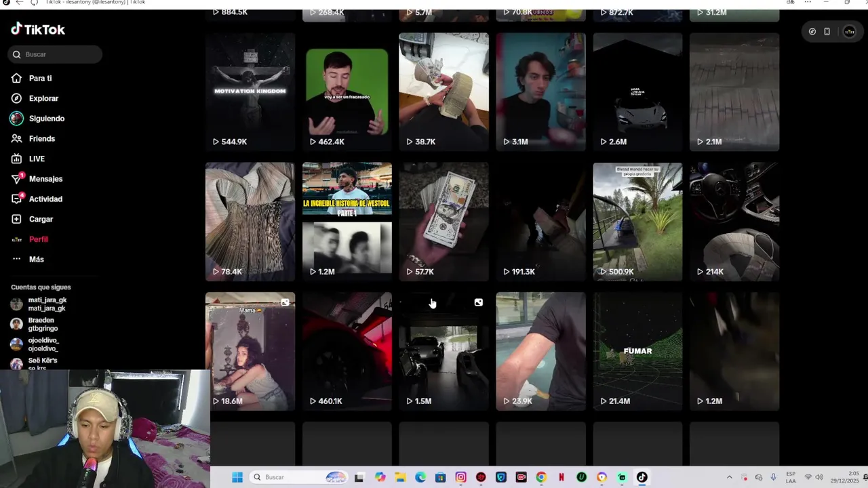Open the green-background video with 462.4K views
Screen dimensions: 868x488
(347, 91)
